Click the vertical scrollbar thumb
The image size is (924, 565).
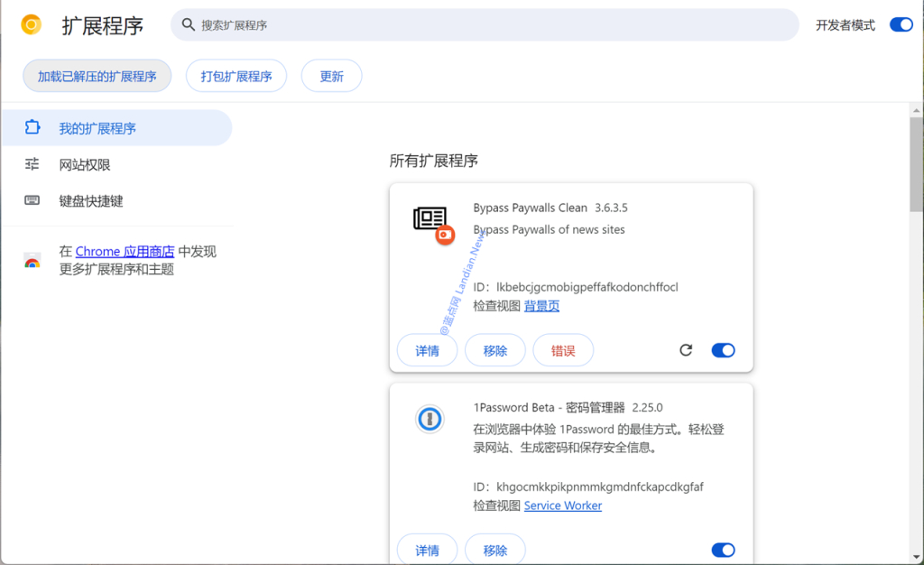[x=917, y=164]
